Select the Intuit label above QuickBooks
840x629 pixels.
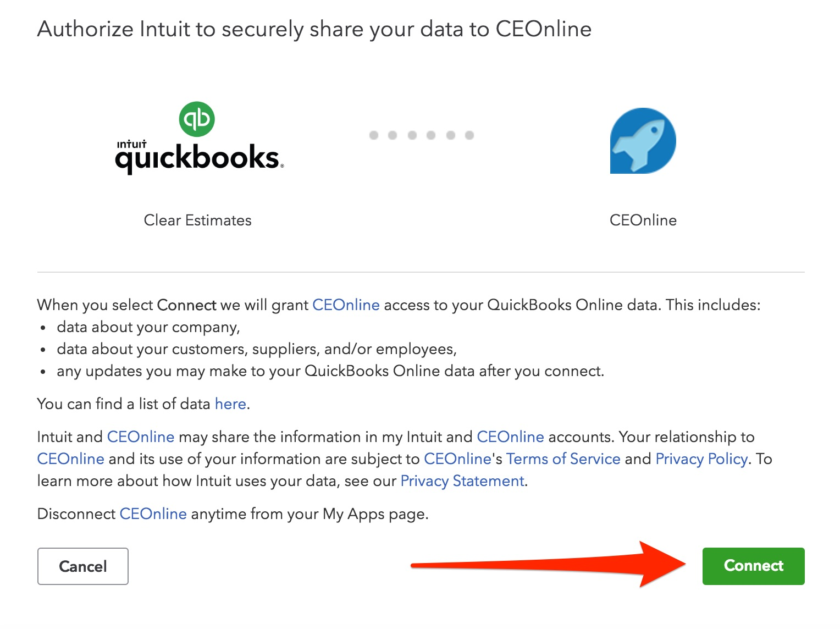(x=132, y=144)
